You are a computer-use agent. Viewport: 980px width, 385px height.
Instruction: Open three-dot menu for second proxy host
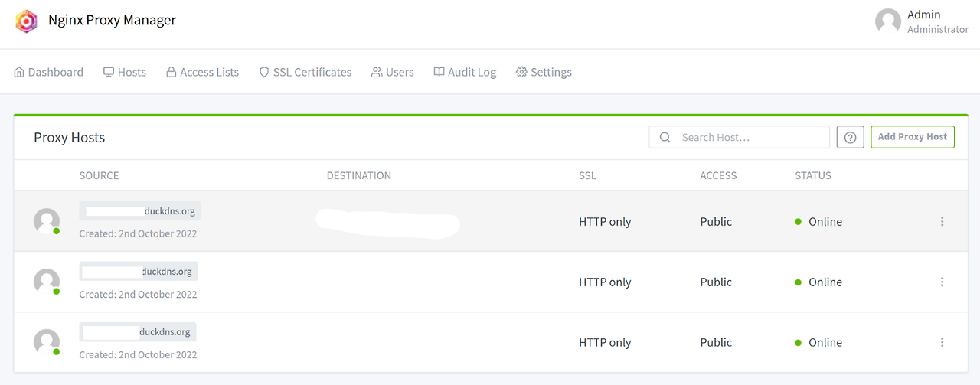(x=942, y=282)
